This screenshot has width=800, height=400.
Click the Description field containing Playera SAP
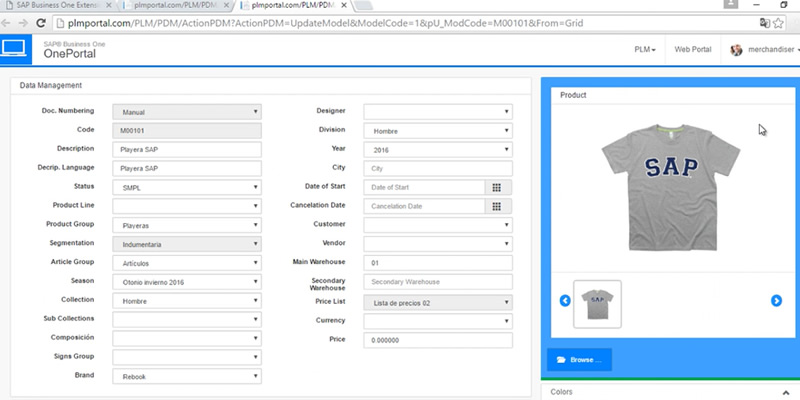(x=186, y=149)
